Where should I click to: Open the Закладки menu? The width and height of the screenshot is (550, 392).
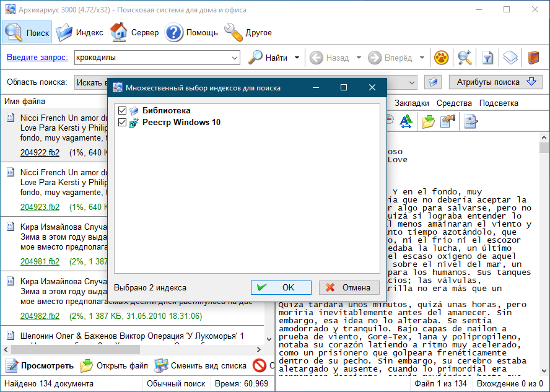(411, 103)
